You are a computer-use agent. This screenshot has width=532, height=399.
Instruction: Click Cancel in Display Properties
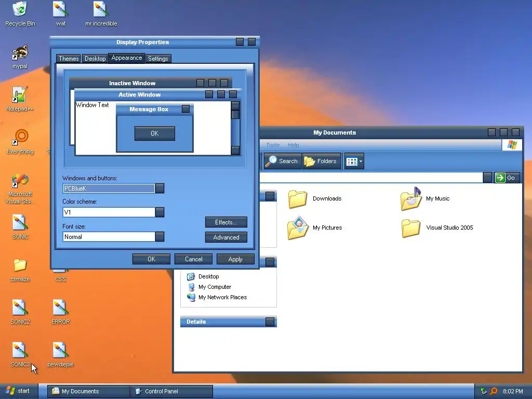193,259
